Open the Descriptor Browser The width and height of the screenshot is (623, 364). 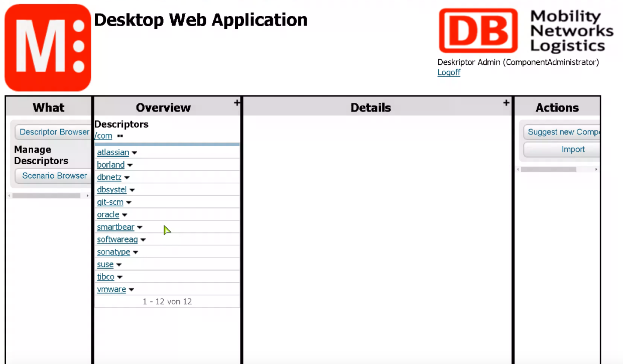54,132
